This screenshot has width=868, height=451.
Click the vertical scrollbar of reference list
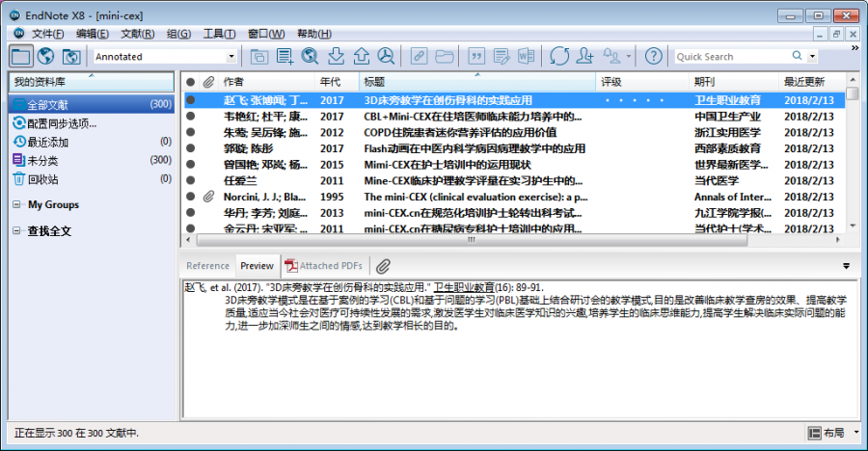(x=853, y=164)
